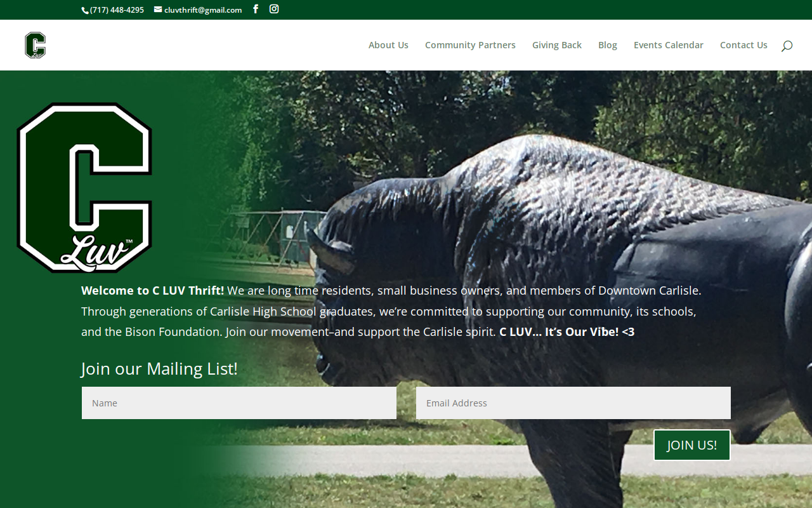The width and height of the screenshot is (812, 508).
Task: Focus the Name input field
Action: tap(239, 403)
